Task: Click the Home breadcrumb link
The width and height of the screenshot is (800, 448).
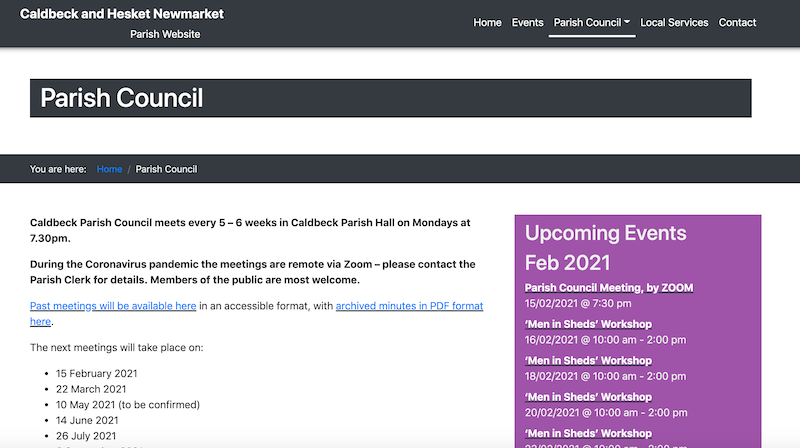Action: (x=109, y=169)
